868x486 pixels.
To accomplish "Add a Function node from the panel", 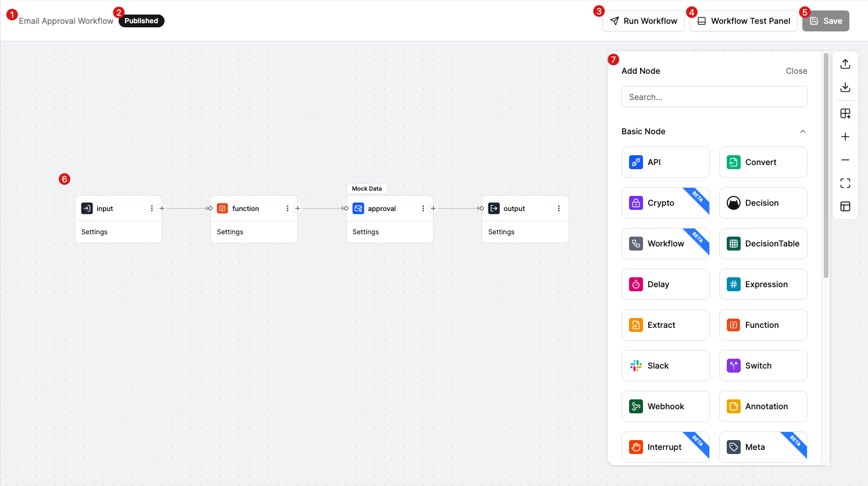I will (763, 325).
